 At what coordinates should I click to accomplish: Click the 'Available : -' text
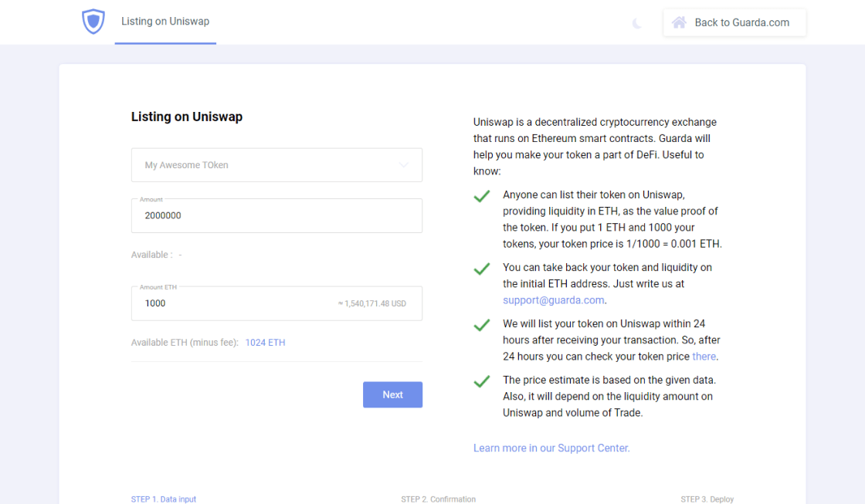pyautogui.click(x=157, y=255)
